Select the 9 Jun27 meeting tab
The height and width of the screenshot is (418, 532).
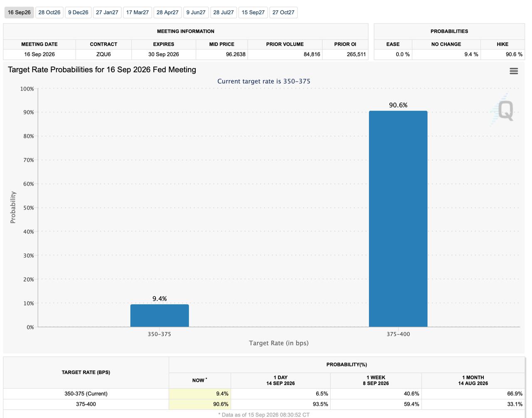[196, 12]
